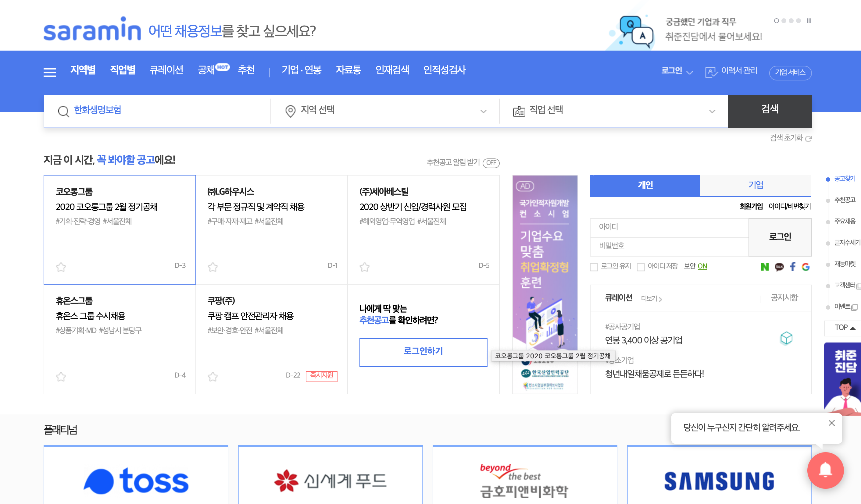861x504 pixels.
Task: Click the search reset refresh icon
Action: pos(808,138)
